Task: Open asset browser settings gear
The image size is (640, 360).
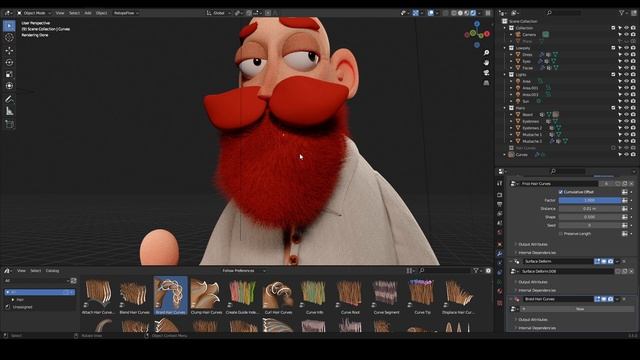Action: point(488,271)
